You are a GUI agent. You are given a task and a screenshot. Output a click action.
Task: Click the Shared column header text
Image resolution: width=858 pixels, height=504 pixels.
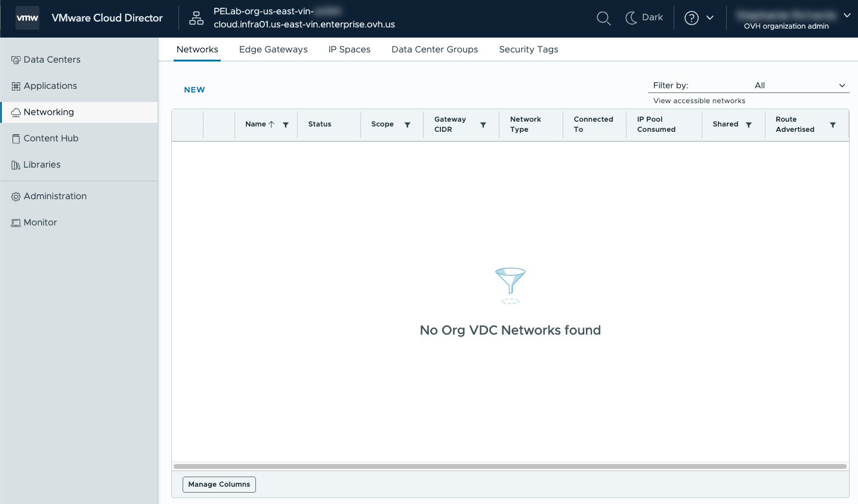726,124
